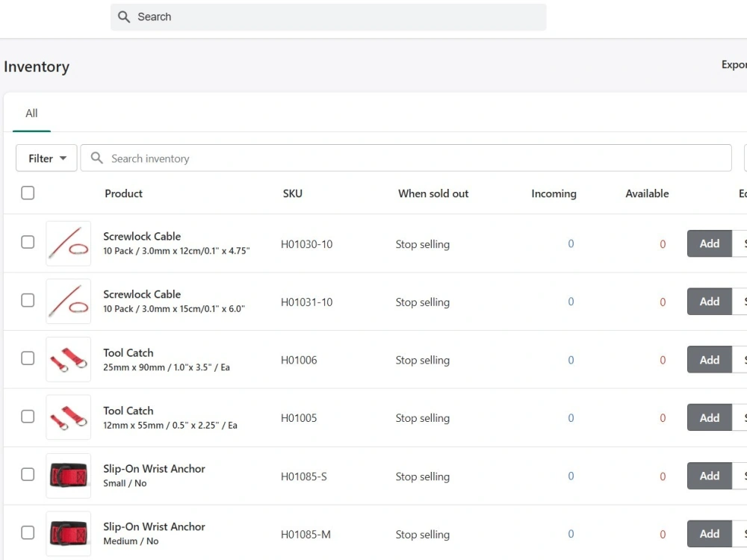The width and height of the screenshot is (747, 560).
Task: Open the Filter dropdown
Action: 46,158
